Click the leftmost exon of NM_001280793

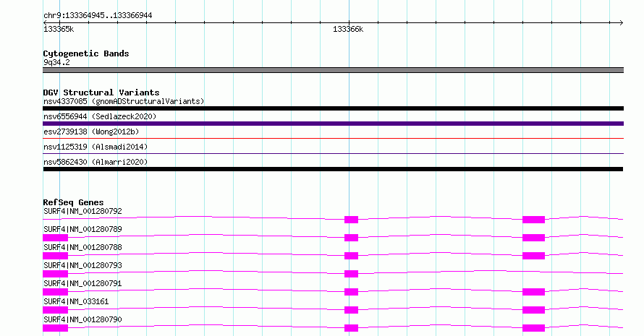coord(56,274)
